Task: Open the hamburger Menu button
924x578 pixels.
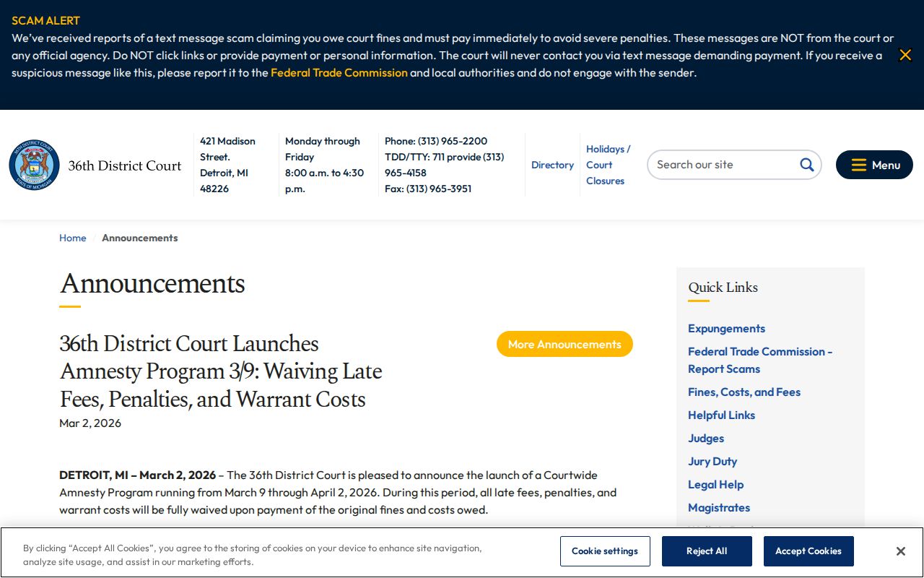Action: point(874,165)
